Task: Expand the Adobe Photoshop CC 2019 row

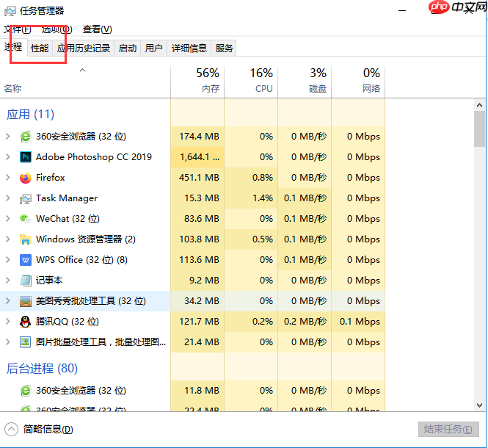Action: click(x=8, y=157)
